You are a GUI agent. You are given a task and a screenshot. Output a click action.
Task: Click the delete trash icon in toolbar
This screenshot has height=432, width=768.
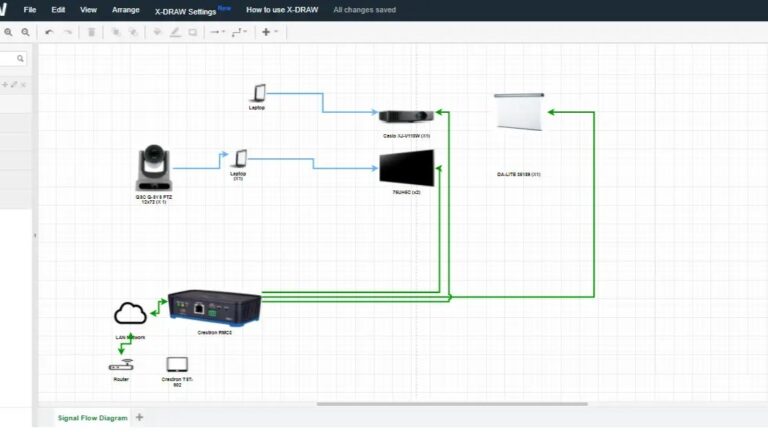[x=92, y=32]
